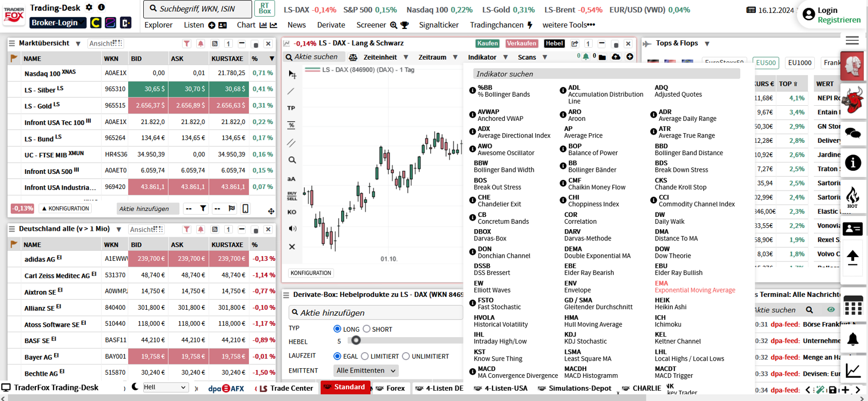This screenshot has height=401, width=868.
Task: Select the SHORT radio button
Action: (x=366, y=329)
